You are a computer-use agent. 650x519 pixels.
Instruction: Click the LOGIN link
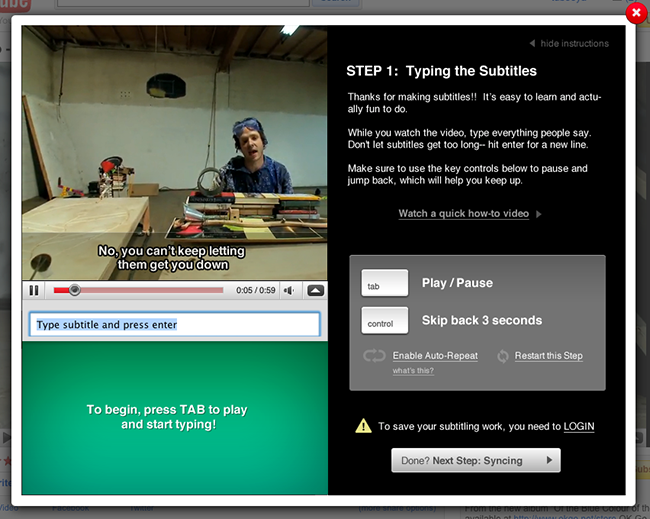(x=579, y=426)
